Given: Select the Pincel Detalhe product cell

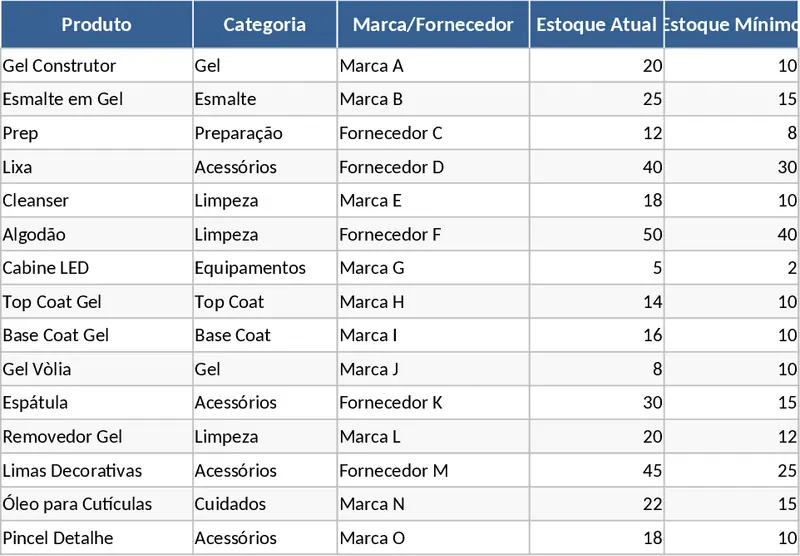Looking at the screenshot, I should 96,538.
